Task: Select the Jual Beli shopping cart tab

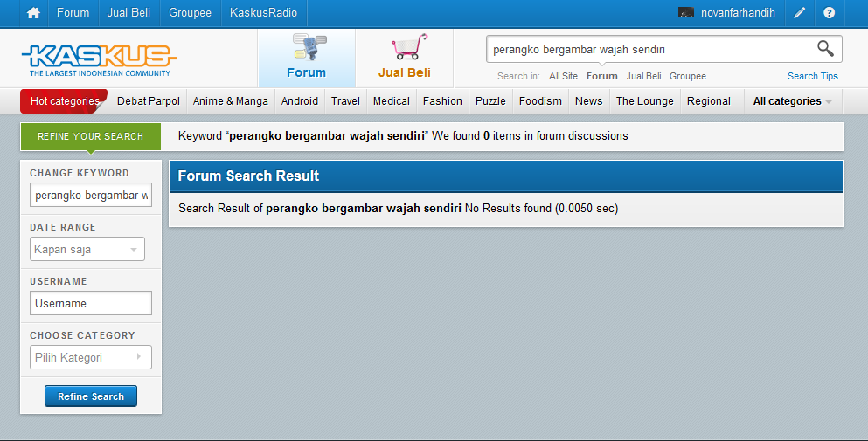Action: [x=405, y=59]
